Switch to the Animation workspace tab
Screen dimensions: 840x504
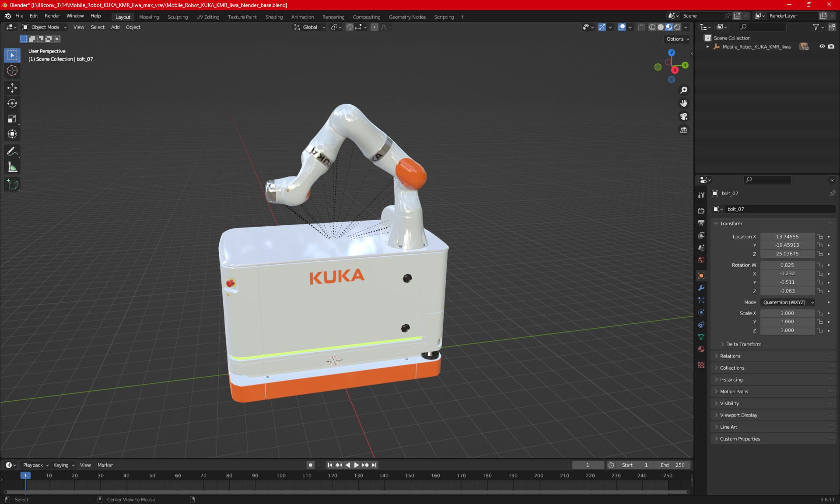[x=302, y=17]
